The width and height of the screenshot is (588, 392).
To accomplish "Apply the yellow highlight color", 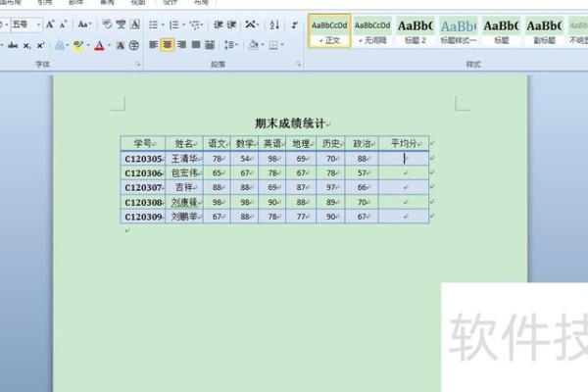I will tap(78, 46).
